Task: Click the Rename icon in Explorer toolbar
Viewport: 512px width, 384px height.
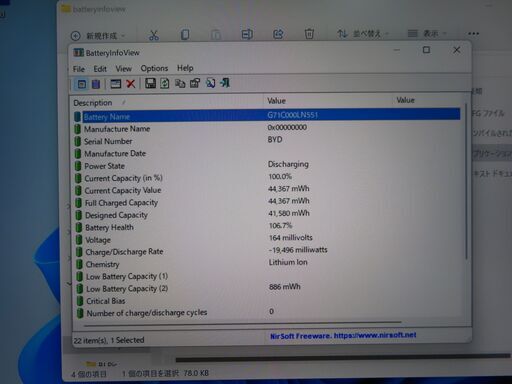Action: click(x=247, y=34)
